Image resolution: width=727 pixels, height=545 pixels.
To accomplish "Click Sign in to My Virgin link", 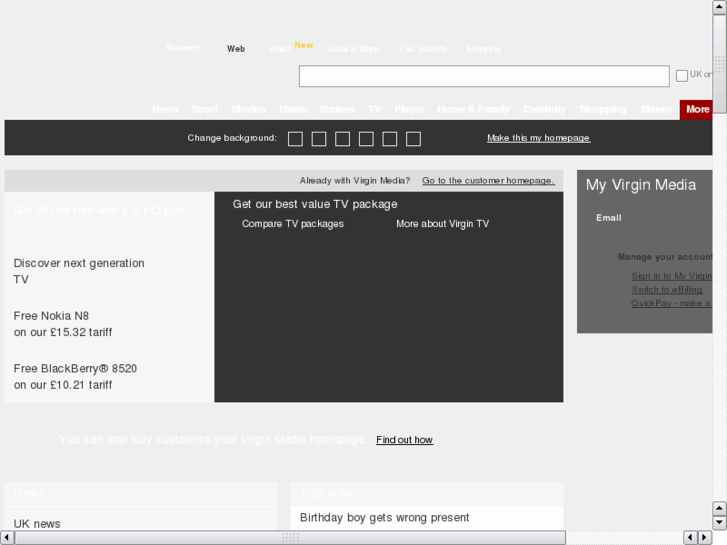I will tap(671, 276).
